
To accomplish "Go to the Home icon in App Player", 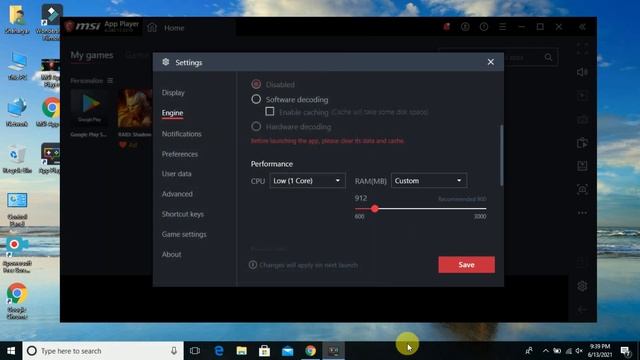I will (152, 27).
